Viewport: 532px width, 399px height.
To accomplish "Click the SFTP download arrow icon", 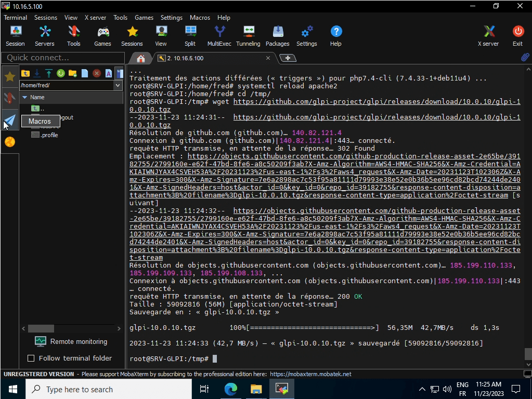I will 37,73.
